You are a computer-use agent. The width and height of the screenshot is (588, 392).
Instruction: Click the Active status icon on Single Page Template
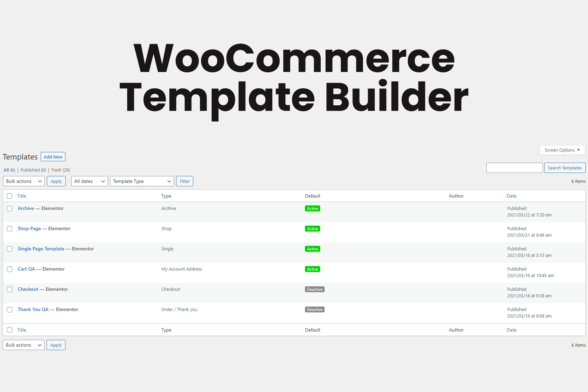pos(312,249)
